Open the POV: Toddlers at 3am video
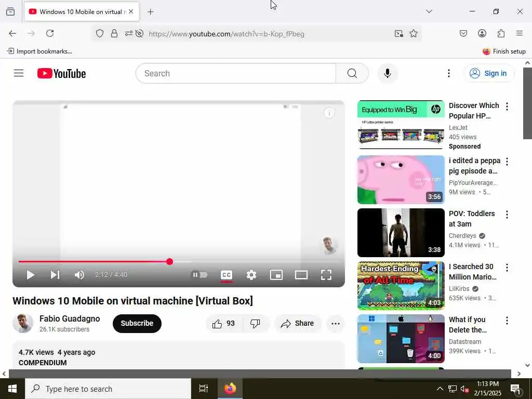 pyautogui.click(x=401, y=233)
